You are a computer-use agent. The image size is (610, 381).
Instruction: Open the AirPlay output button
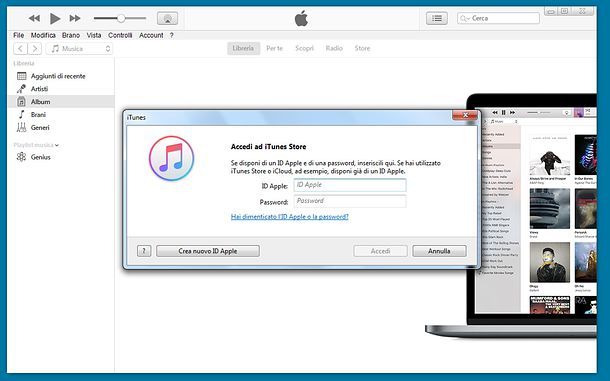[x=167, y=18]
